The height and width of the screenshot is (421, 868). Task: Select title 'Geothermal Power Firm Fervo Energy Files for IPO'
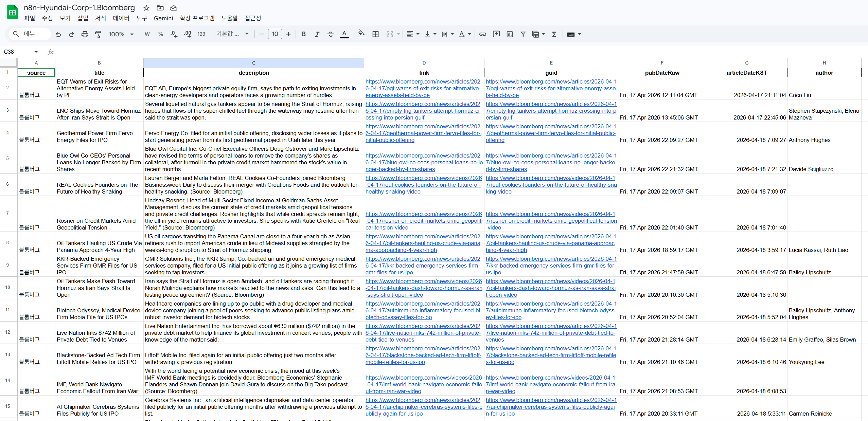click(99, 133)
